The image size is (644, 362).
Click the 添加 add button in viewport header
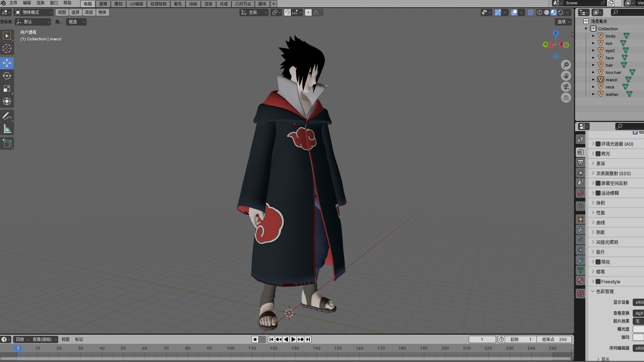(89, 12)
